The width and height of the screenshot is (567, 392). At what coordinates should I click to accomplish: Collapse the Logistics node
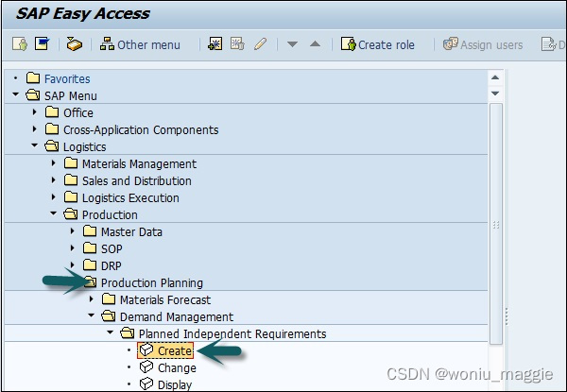(34, 145)
